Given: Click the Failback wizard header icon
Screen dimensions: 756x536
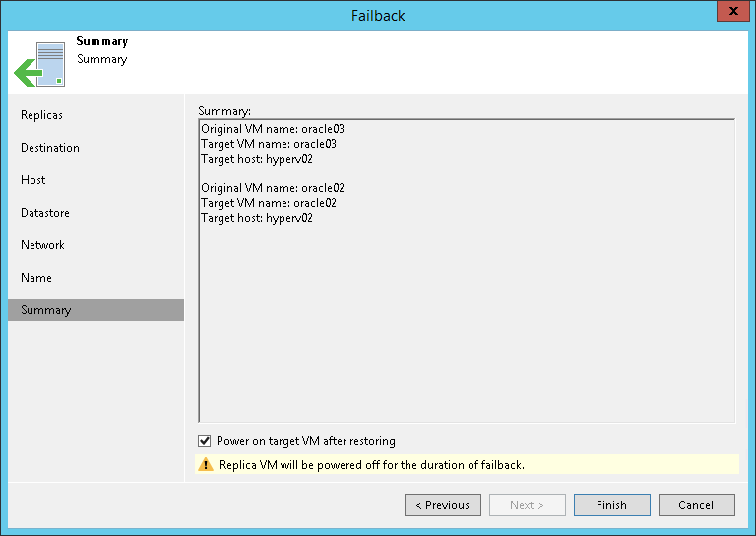Looking at the screenshot, I should click(39, 63).
